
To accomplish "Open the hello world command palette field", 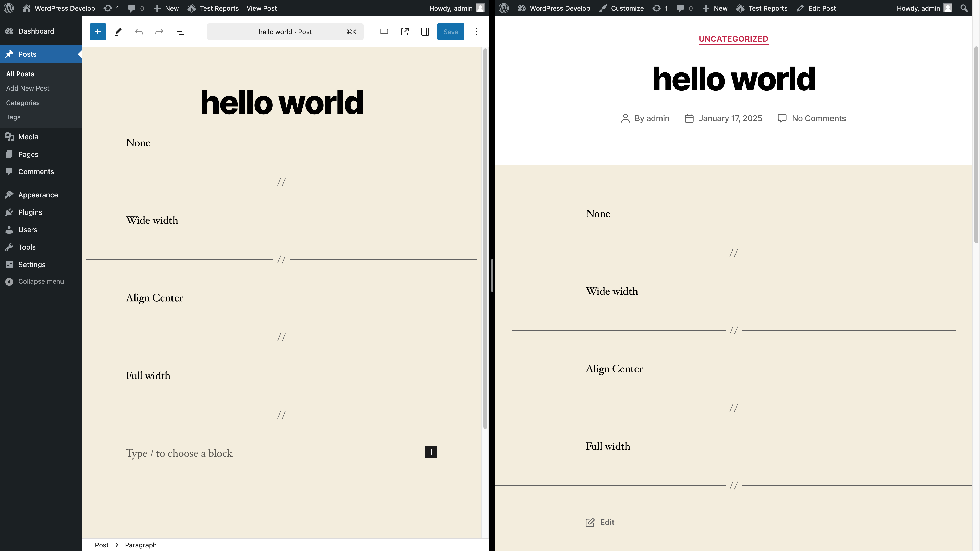I will (285, 32).
